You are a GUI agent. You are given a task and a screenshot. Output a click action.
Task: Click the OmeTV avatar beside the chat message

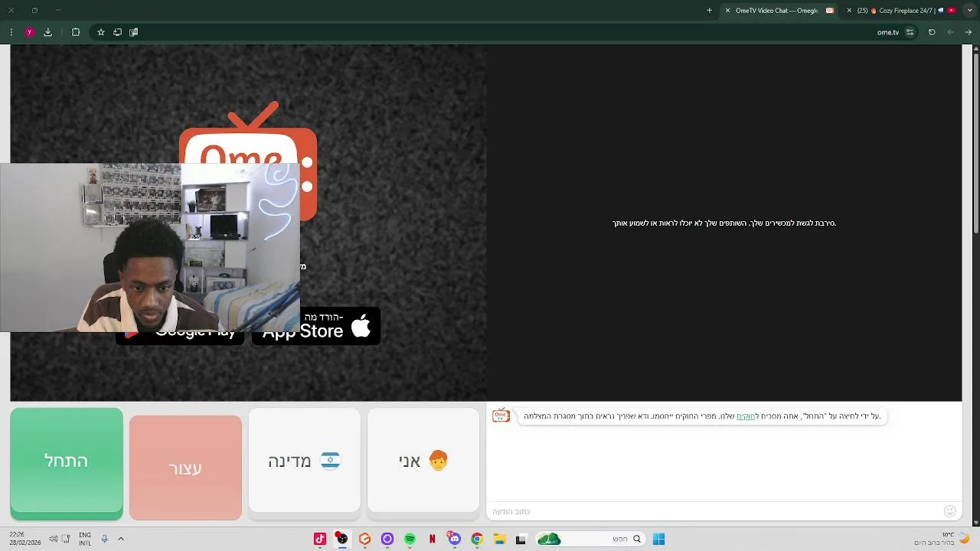click(501, 416)
